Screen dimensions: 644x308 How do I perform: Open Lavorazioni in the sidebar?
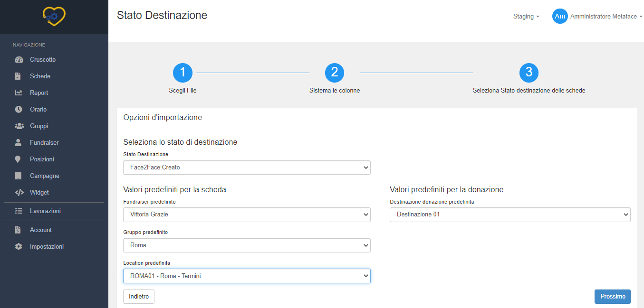pyautogui.click(x=45, y=211)
